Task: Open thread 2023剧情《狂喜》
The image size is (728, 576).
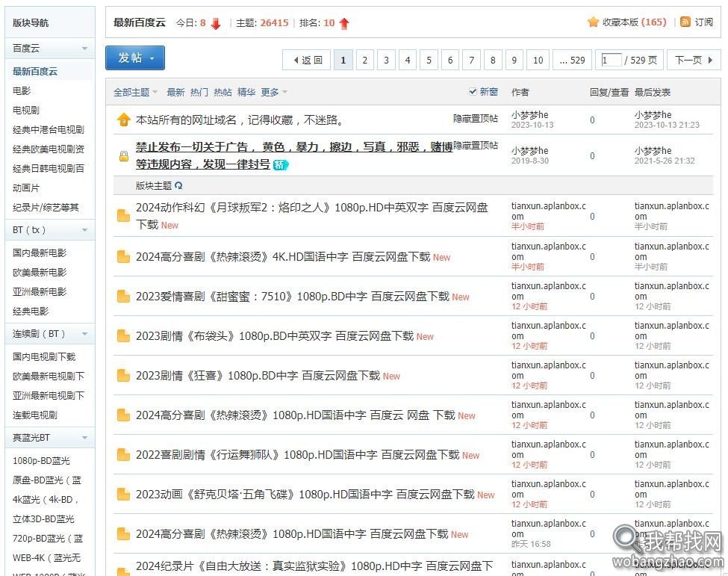Action: tap(258, 375)
